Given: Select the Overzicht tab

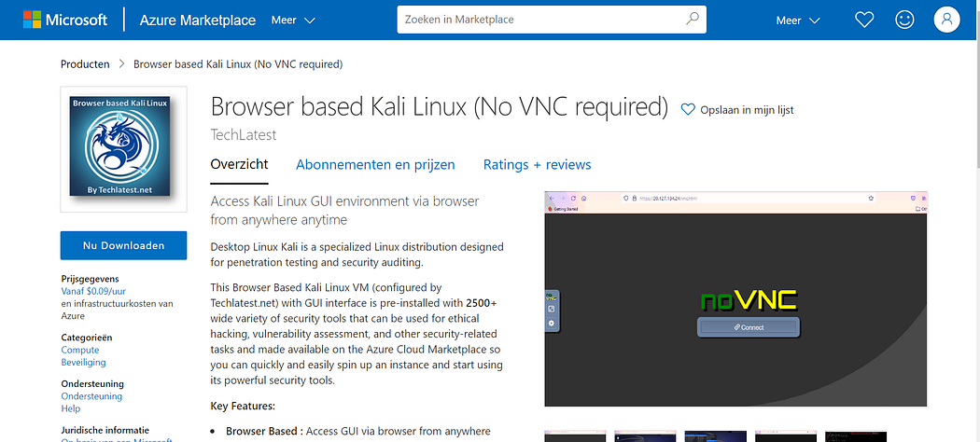Looking at the screenshot, I should 239,164.
